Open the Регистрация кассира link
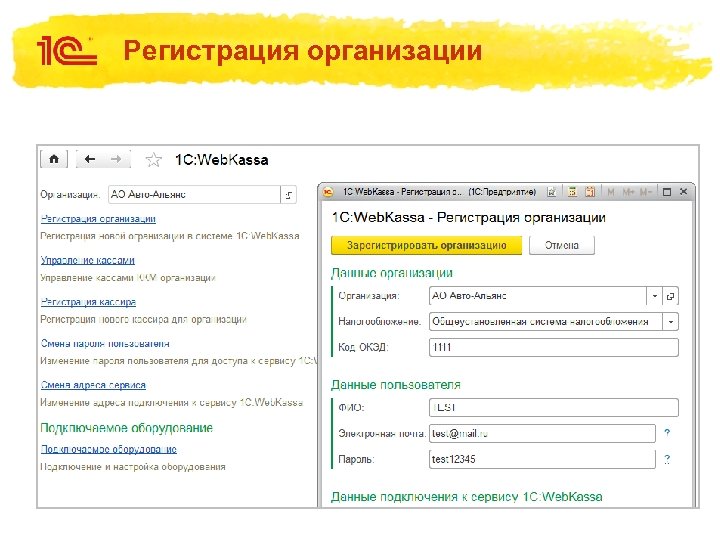 (88, 302)
